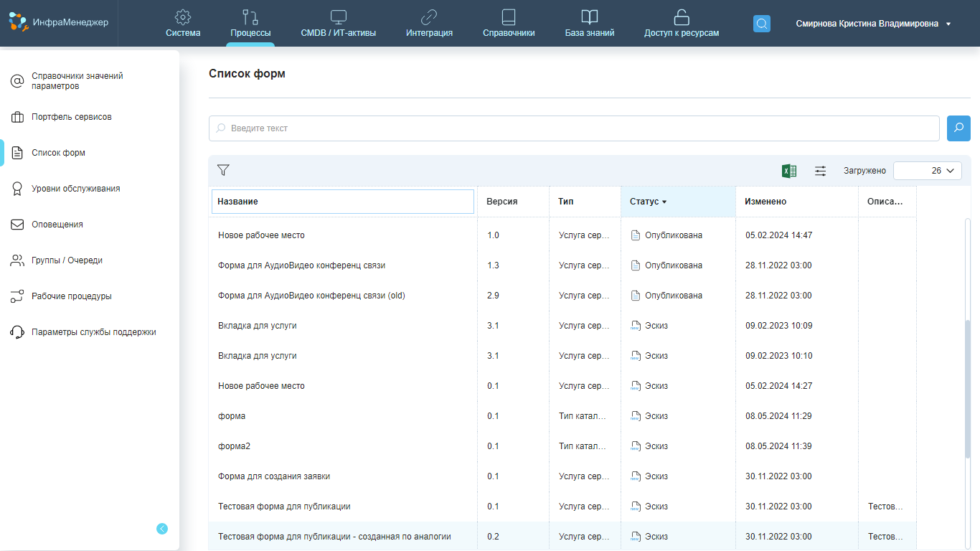Image resolution: width=980 pixels, height=551 pixels.
Task: Select the row named форма2
Action: click(x=562, y=446)
